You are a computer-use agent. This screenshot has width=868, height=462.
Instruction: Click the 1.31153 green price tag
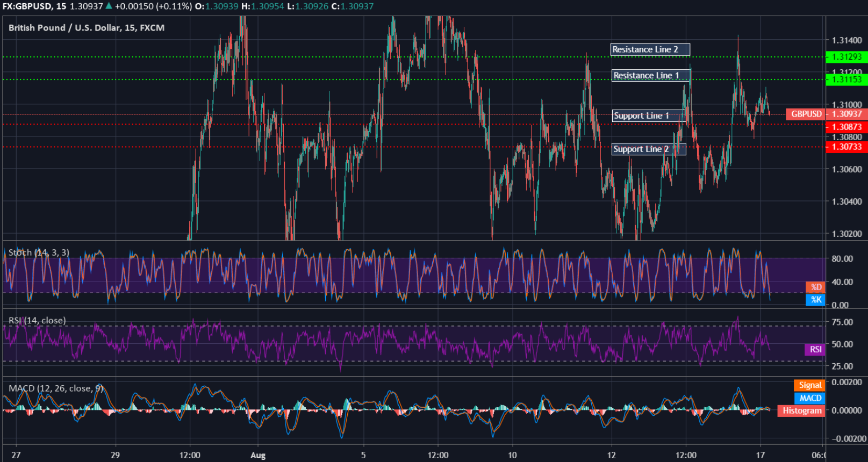tap(847, 80)
